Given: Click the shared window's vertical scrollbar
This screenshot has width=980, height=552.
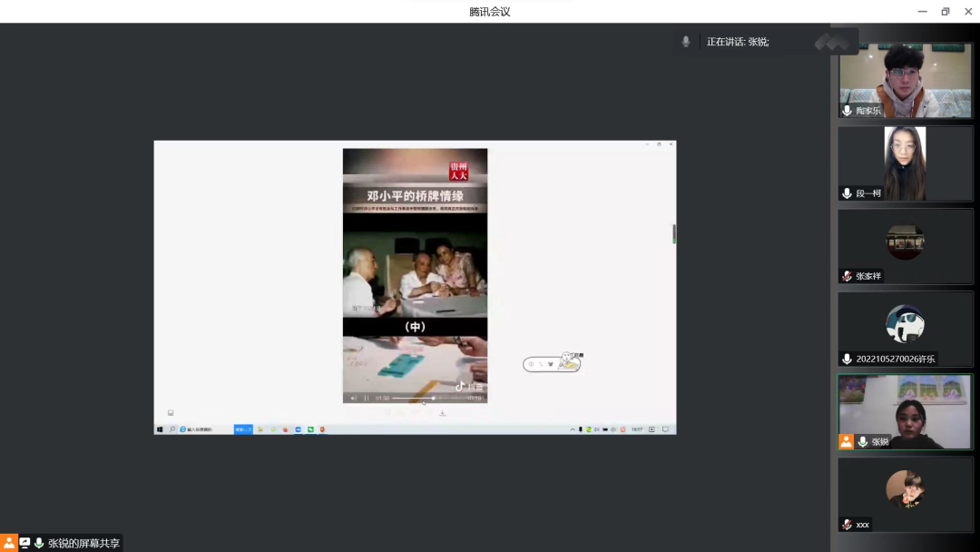Looking at the screenshot, I should [x=673, y=234].
